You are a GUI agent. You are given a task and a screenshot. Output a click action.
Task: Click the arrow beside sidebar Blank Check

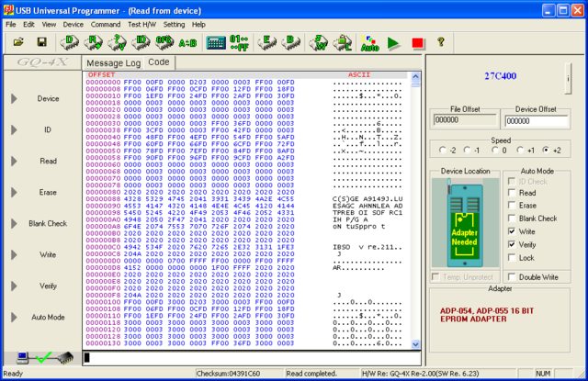[14, 223]
